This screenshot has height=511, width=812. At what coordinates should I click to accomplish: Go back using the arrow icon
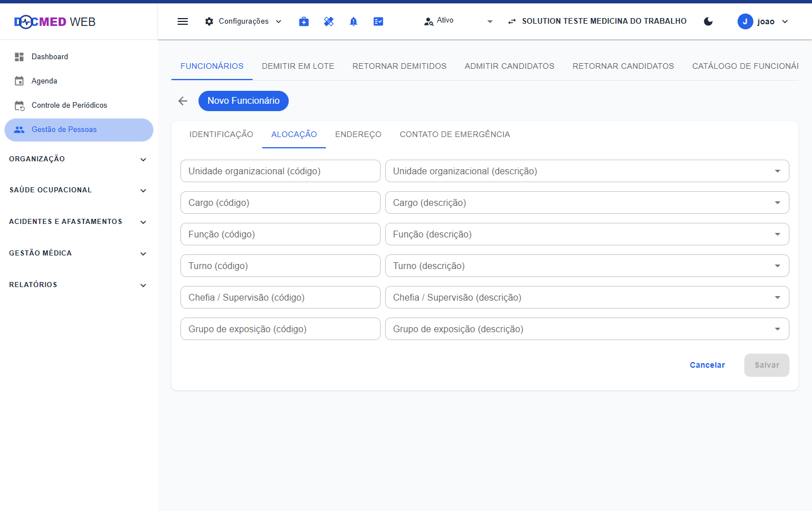(183, 101)
